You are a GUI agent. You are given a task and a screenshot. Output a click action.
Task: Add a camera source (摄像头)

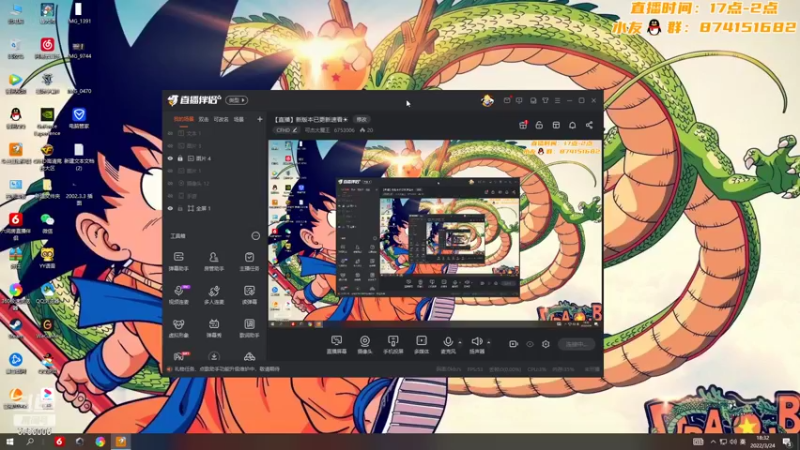click(x=365, y=344)
